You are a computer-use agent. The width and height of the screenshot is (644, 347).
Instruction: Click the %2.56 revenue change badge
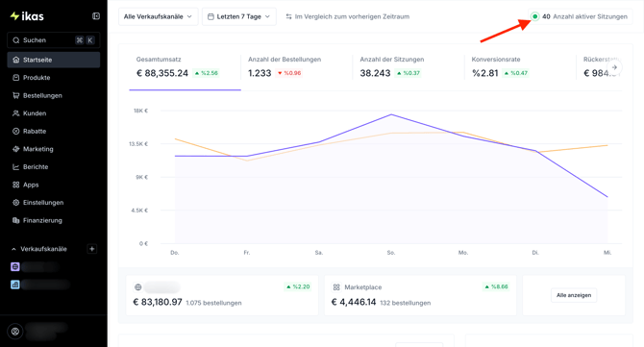point(207,73)
